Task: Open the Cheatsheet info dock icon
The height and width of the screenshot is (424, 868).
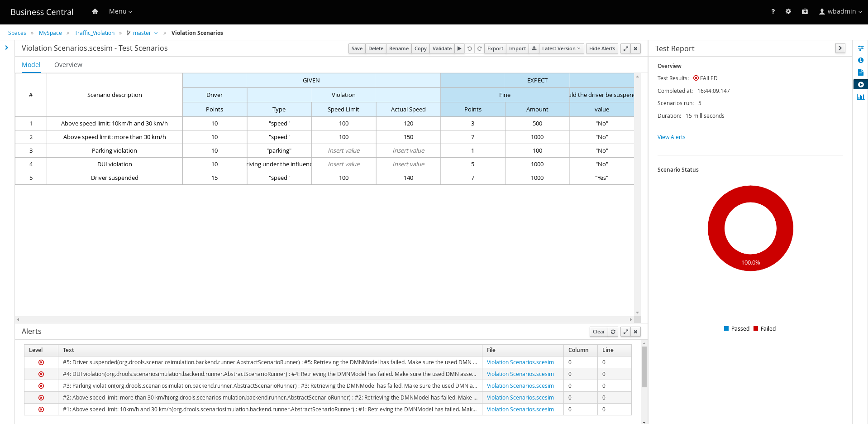Action: [861, 60]
